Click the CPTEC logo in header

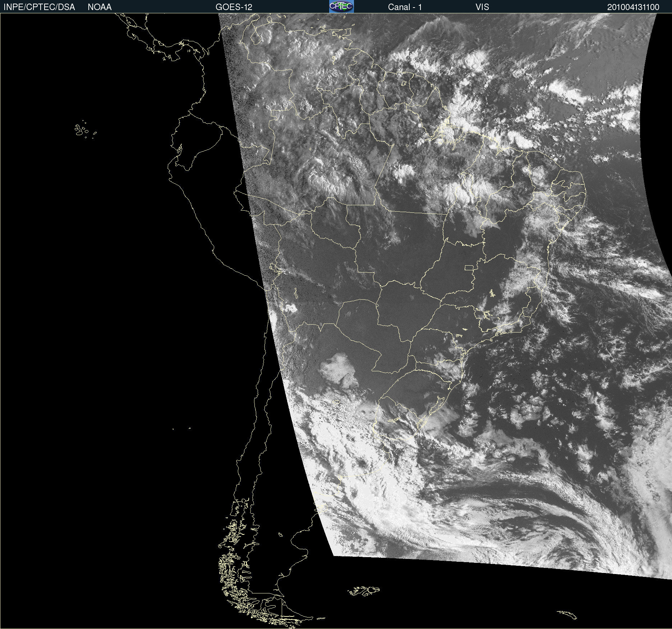tap(341, 6)
